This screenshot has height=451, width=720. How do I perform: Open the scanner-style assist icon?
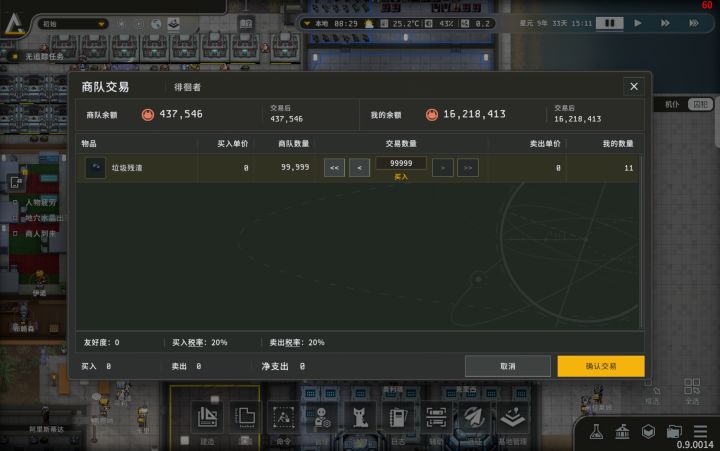(x=436, y=417)
